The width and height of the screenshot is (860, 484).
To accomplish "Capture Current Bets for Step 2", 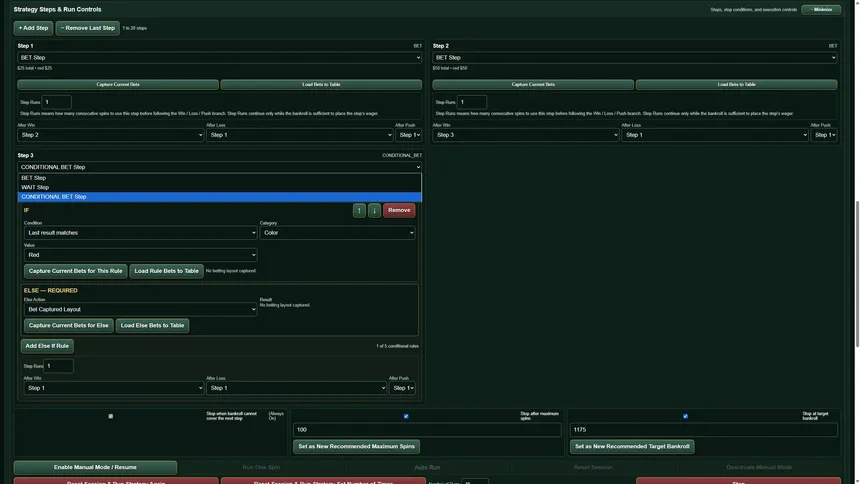I will click(533, 85).
